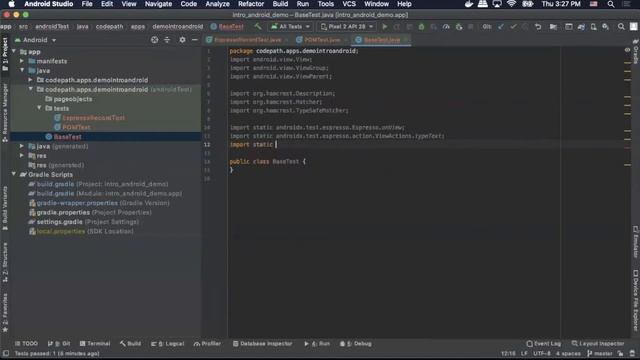Click the LF line separator status
The height and width of the screenshot is (360, 640).
(524, 353)
